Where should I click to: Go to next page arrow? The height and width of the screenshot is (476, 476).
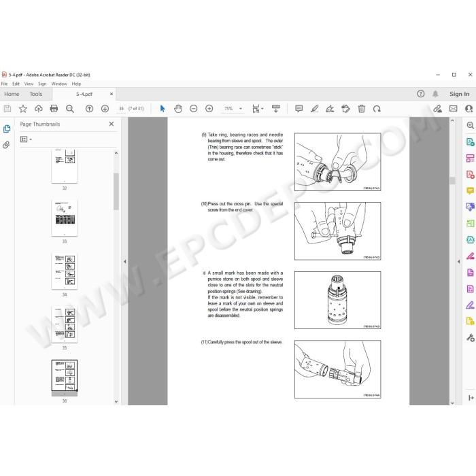(105, 109)
